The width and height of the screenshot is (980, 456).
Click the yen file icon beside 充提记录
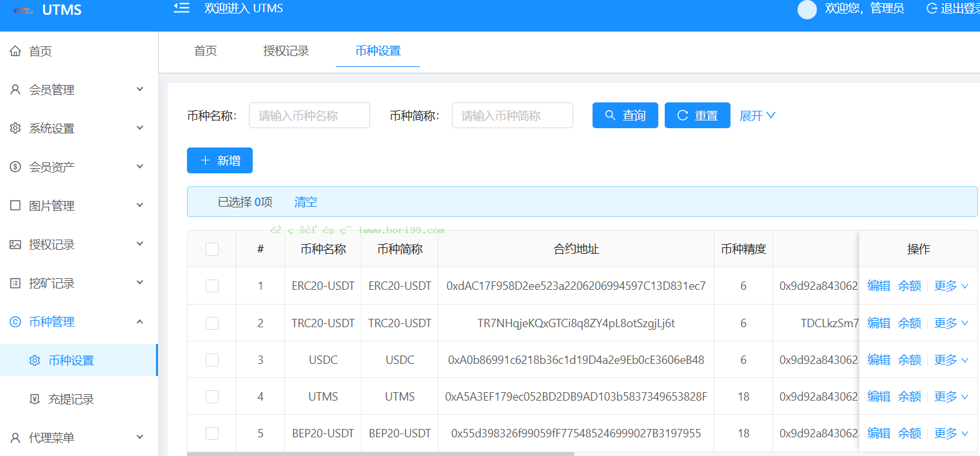(35, 399)
